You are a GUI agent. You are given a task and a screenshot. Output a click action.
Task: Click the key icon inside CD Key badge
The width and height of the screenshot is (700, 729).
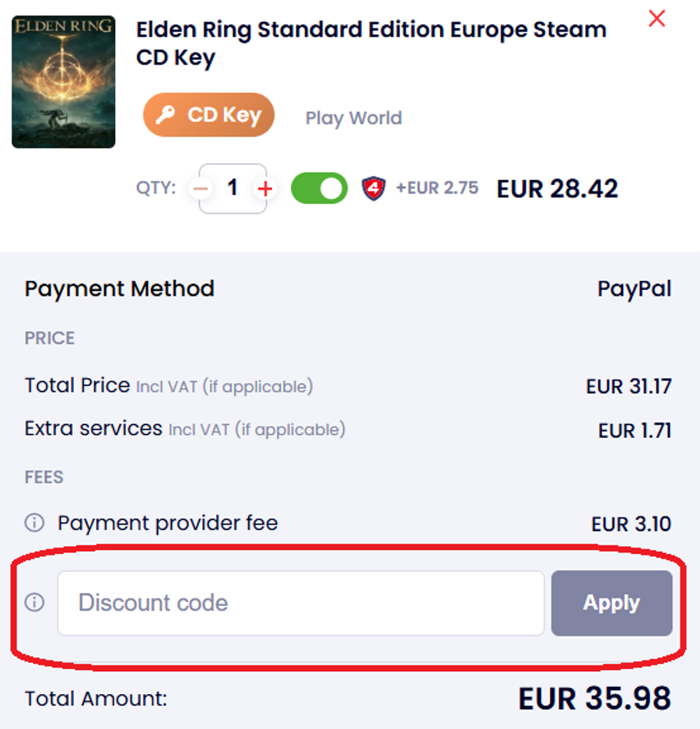pyautogui.click(x=165, y=116)
